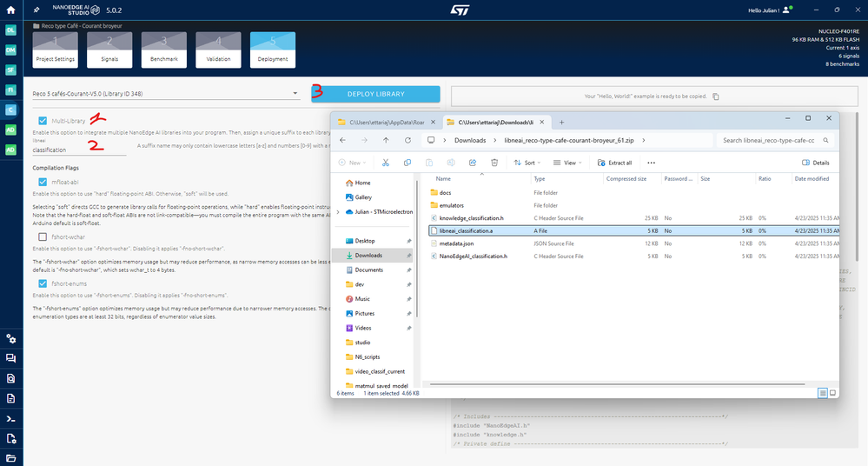Click Downloads in the breadcrumb path

[470, 140]
